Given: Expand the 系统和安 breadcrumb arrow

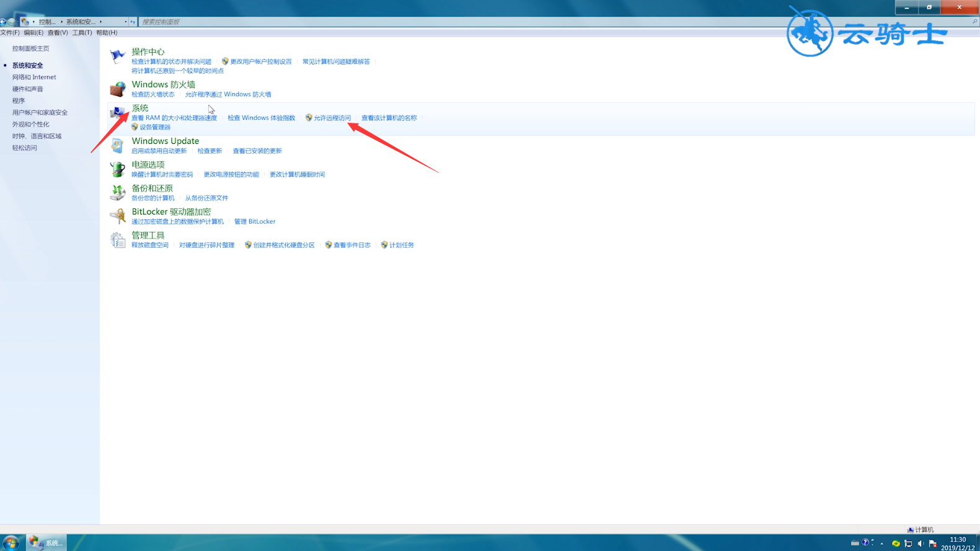Looking at the screenshot, I should coord(100,22).
